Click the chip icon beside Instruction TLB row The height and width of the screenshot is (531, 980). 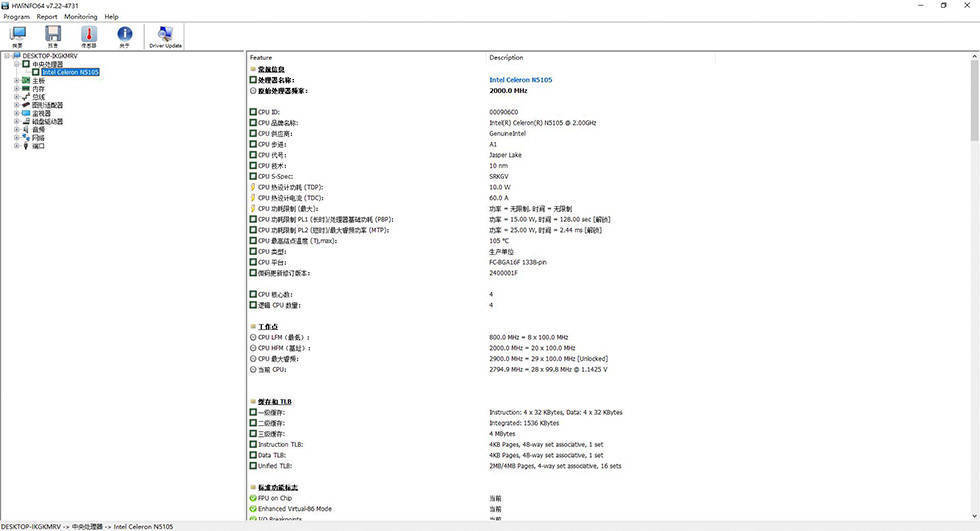click(x=253, y=445)
